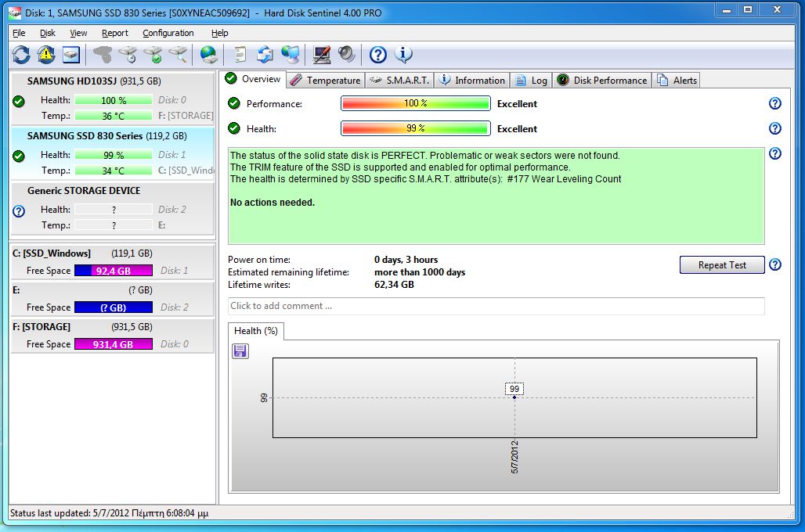Open the Temperature tab
805x532 pixels.
click(x=325, y=80)
